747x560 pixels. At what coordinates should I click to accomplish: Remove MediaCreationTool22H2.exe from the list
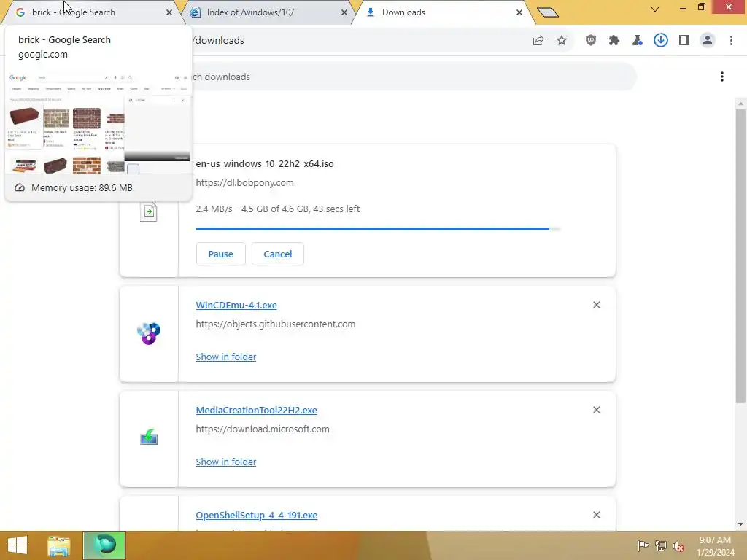597,410
